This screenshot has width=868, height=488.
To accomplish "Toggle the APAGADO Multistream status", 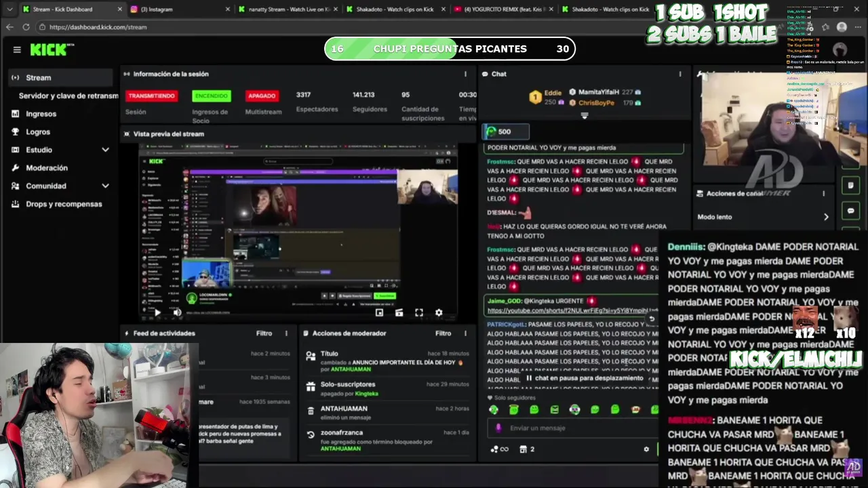I will 261,96.
